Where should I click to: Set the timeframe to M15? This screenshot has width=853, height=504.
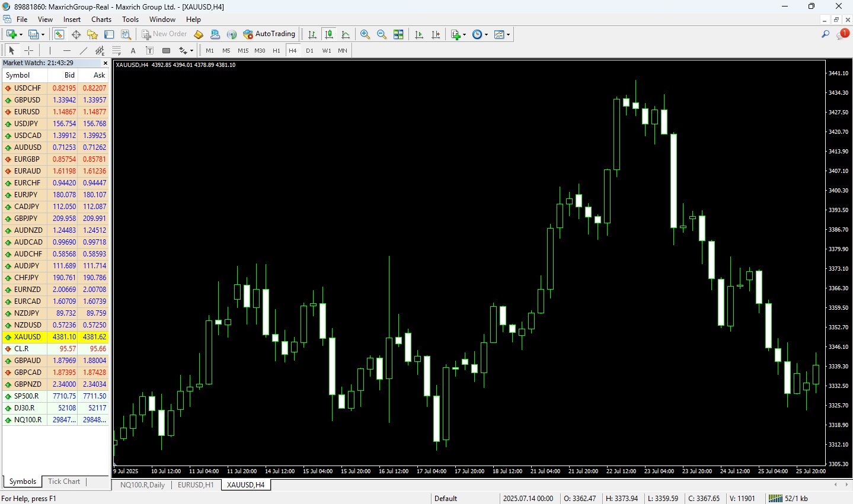[243, 50]
